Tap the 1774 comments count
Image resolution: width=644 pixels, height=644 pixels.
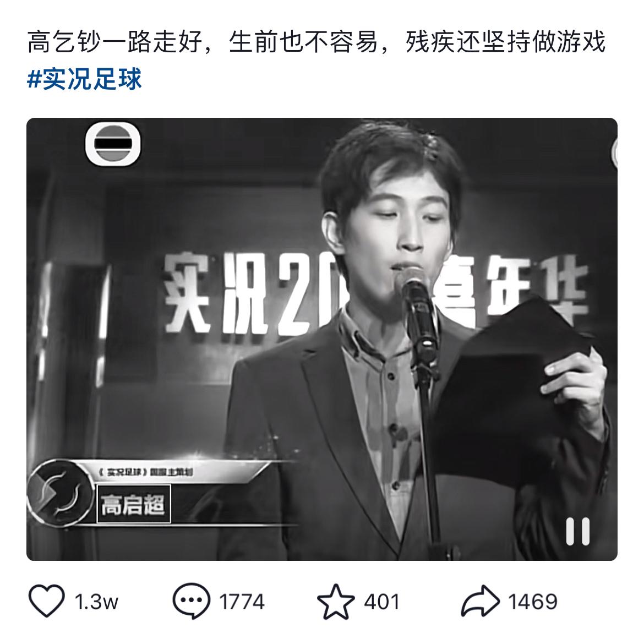click(x=242, y=602)
